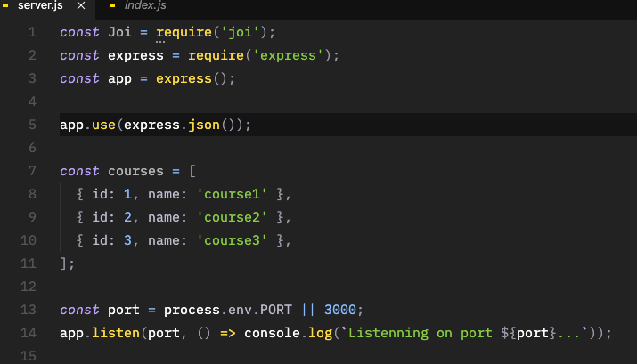Click line number 1 in gutter

(x=32, y=32)
